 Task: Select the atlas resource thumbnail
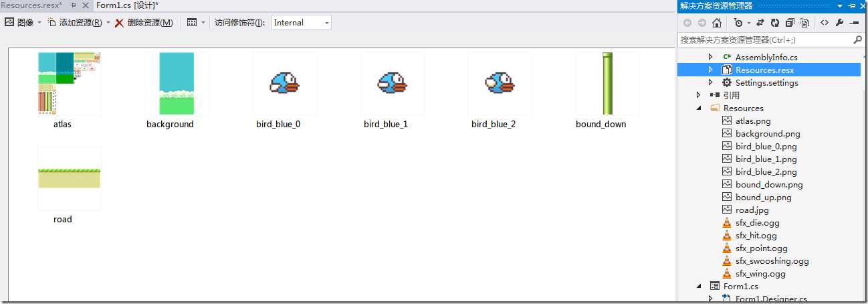click(70, 84)
